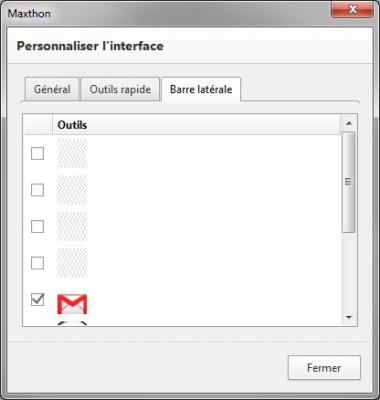Click the scrollbar down arrow
The image size is (380, 400).
349,317
